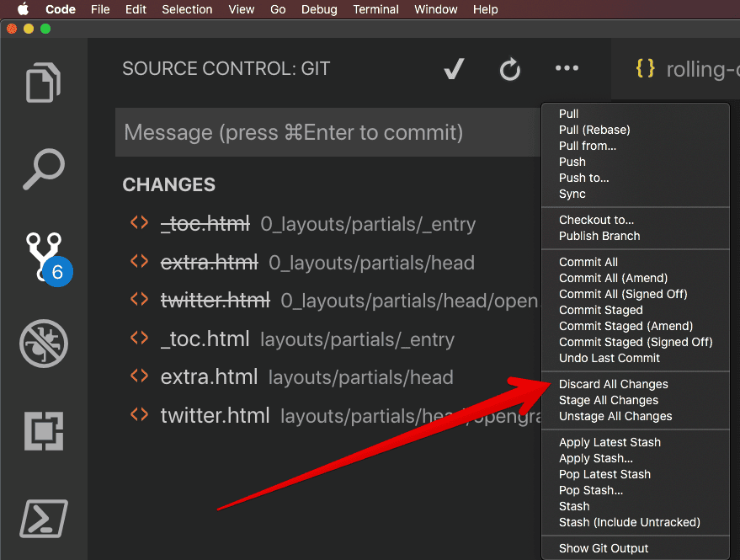Open the Search magnifier in activity bar
The image size is (740, 560).
click(44, 169)
